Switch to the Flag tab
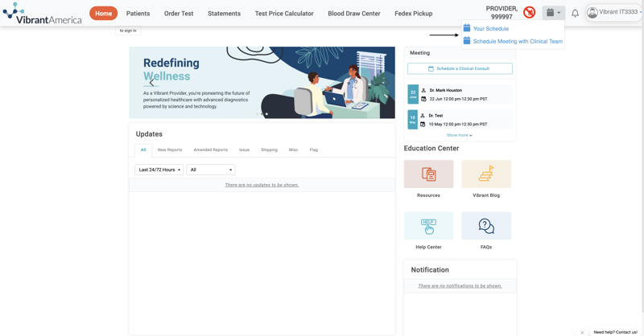644x336 pixels. tap(314, 150)
